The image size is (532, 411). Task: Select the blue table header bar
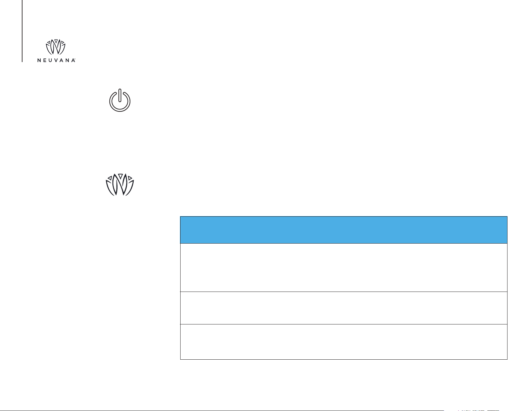[x=344, y=230]
